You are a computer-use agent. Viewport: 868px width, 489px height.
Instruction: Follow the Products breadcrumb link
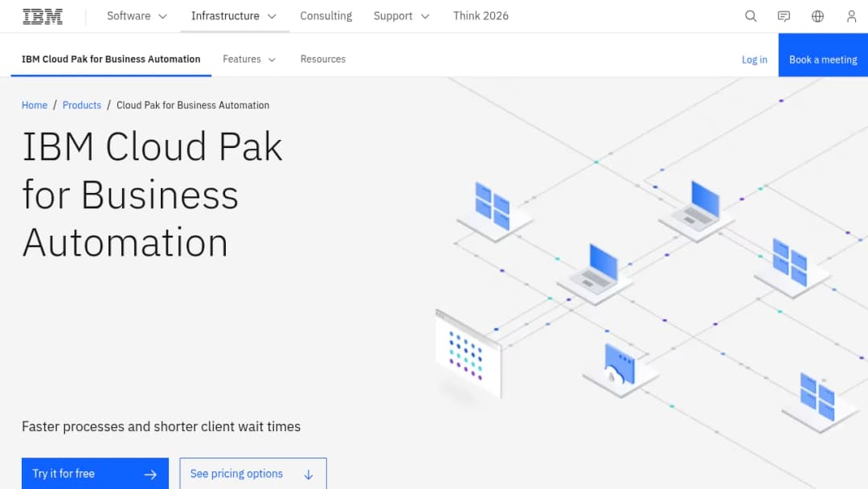click(82, 105)
